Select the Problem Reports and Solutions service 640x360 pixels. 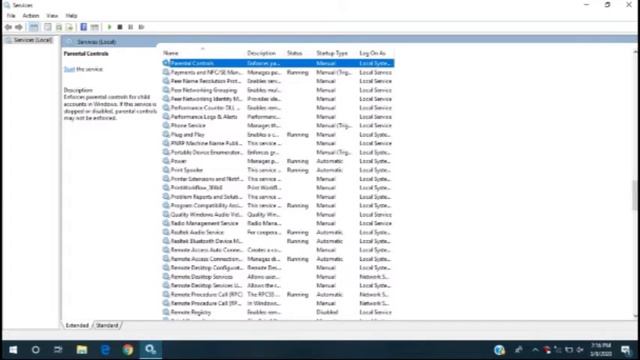278,197
